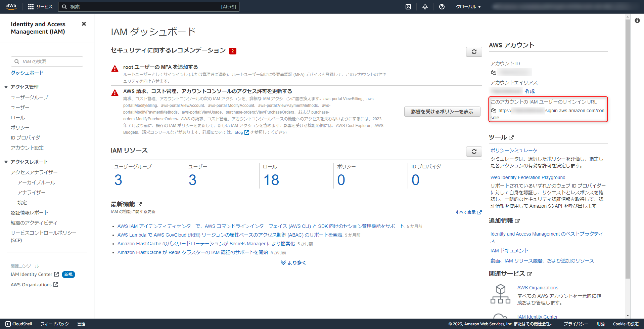
Task: Open the help question mark menu
Action: pyautogui.click(x=442, y=6)
